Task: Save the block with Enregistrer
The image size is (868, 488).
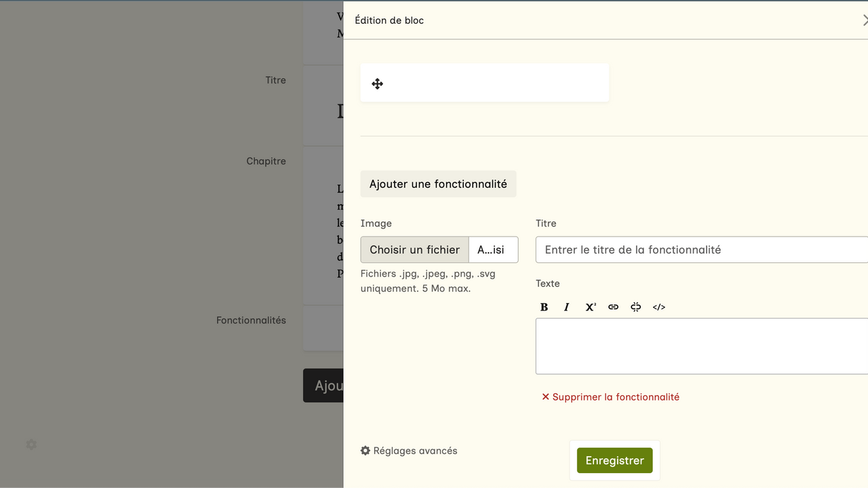Action: (x=614, y=460)
